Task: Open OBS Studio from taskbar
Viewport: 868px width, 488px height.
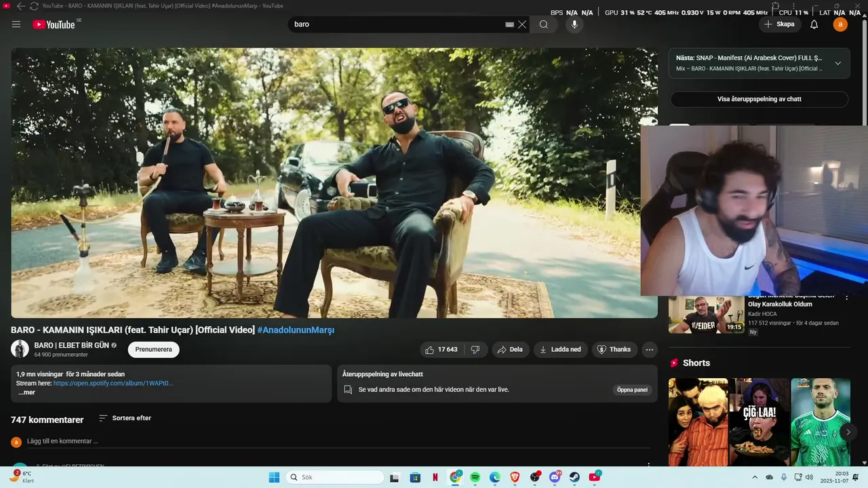Action: tap(535, 477)
